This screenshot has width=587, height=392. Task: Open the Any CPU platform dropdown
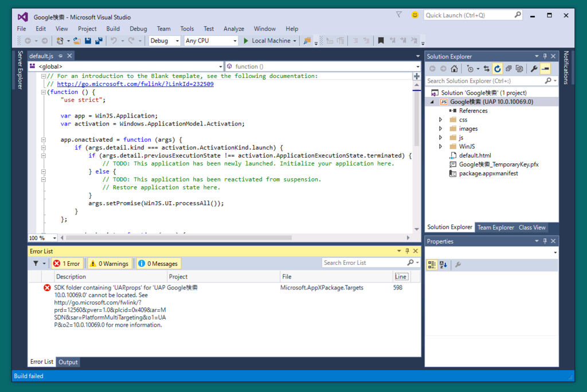210,41
